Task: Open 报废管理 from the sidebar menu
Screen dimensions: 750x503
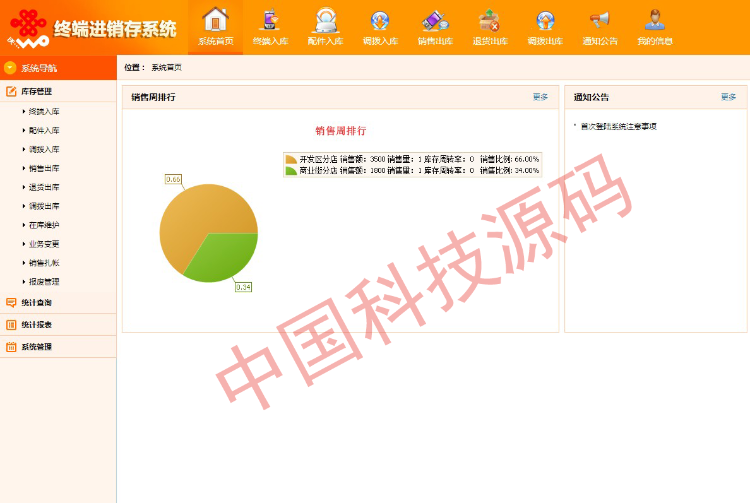Action: (44, 282)
